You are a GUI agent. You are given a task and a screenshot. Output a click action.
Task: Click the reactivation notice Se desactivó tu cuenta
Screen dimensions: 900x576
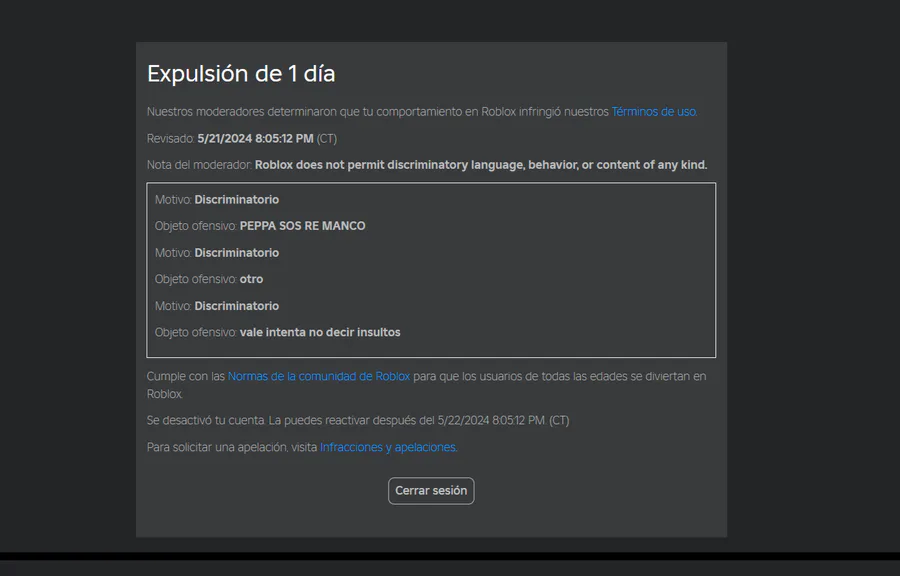(x=358, y=421)
